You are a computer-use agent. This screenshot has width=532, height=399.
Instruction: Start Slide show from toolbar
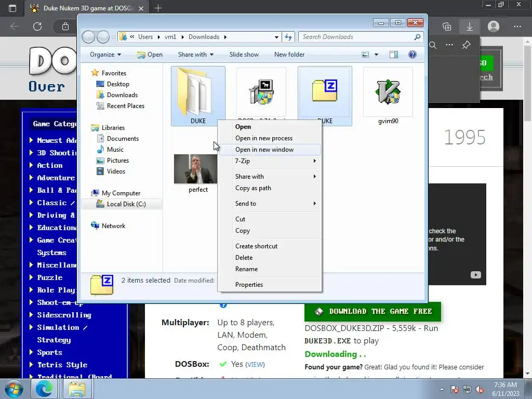pos(244,55)
